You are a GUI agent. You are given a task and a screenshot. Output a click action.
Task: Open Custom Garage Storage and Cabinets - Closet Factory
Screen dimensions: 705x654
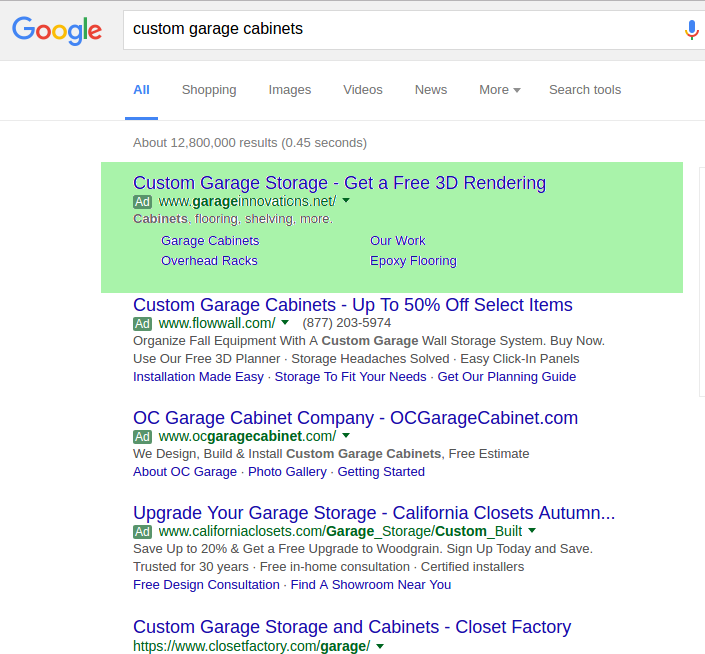352,627
